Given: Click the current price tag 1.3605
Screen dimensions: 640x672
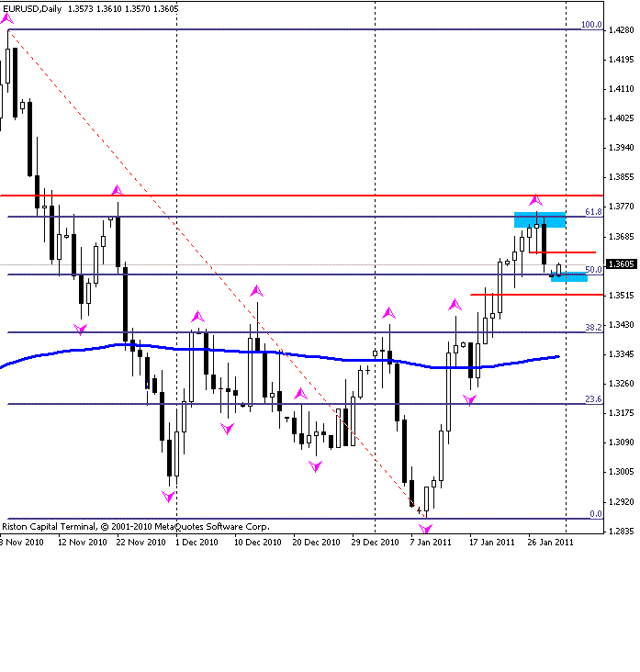Looking at the screenshot, I should pyautogui.click(x=621, y=264).
